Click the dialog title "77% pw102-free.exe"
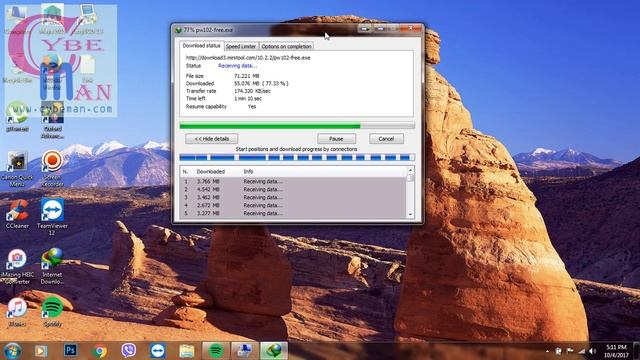This screenshot has height=360, width=640. tap(208, 30)
